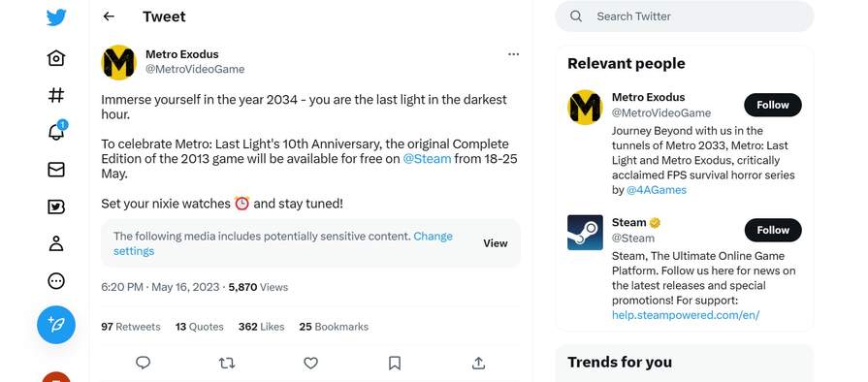Click inside the Search Twitter field
The height and width of the screenshot is (382, 868).
[684, 16]
